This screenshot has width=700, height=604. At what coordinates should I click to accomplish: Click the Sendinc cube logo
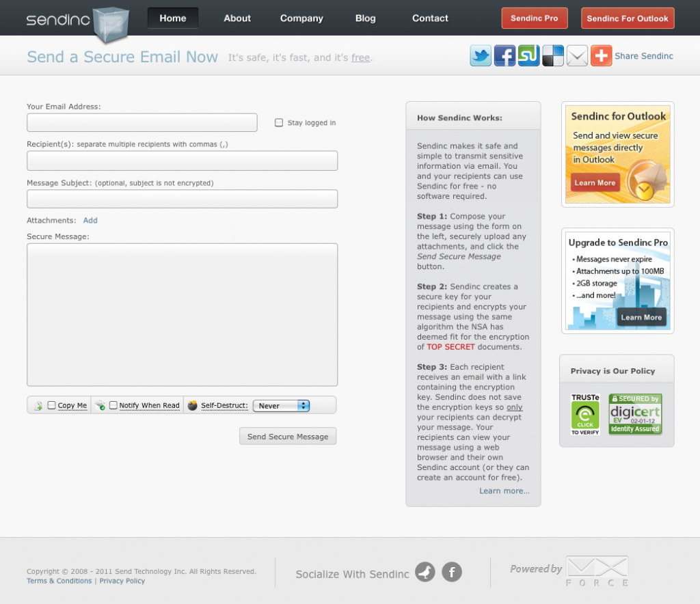[111, 25]
